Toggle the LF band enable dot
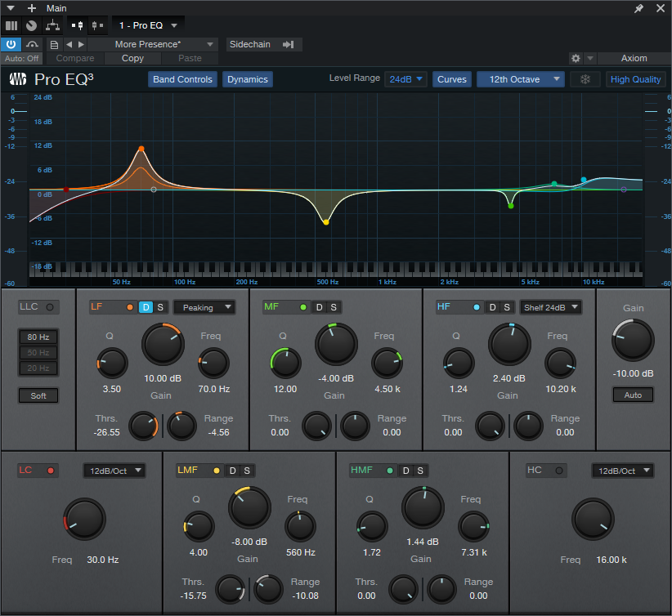Image resolution: width=672 pixels, height=616 pixels. point(130,307)
